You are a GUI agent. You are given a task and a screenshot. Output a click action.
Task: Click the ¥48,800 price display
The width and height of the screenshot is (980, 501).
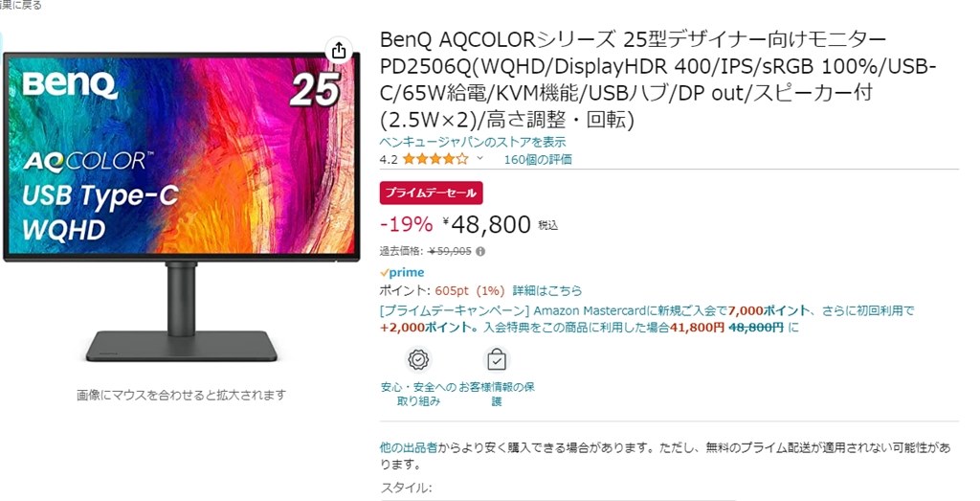click(x=486, y=224)
